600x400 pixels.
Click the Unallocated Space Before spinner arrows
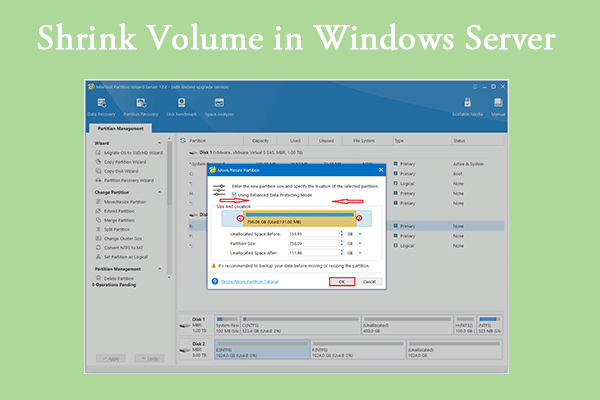tap(342, 234)
